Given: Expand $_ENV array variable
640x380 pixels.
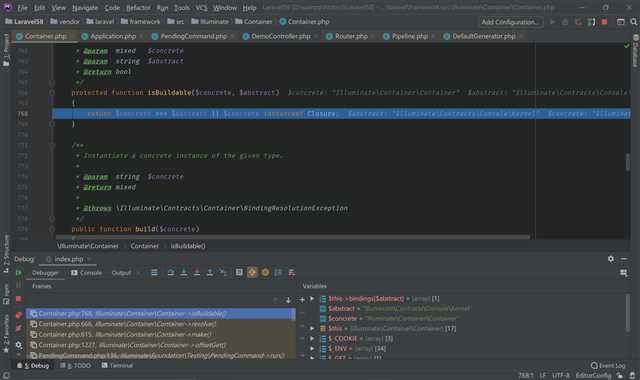Looking at the screenshot, I should tap(312, 349).
